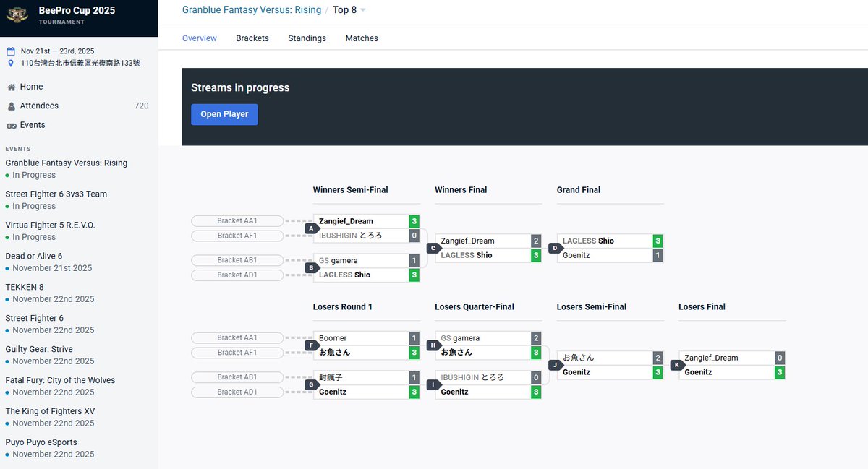Image resolution: width=868 pixels, height=469 pixels.
Task: Click Bracket AB1 feeder in Winners Semi-Final
Action: pyautogui.click(x=237, y=260)
